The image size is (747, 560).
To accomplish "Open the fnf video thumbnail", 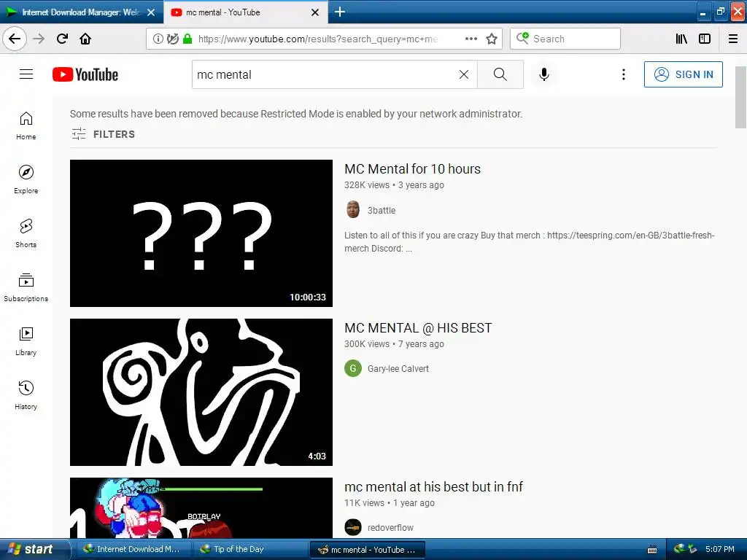I will (201, 507).
